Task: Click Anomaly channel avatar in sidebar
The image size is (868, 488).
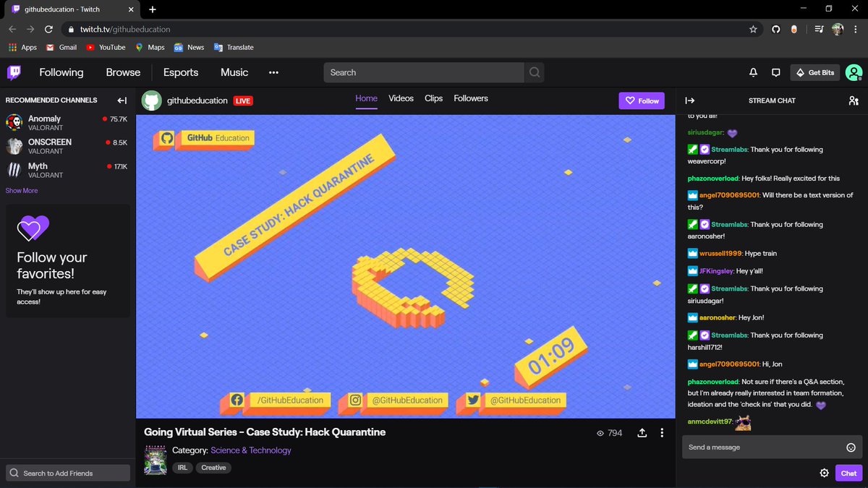Action: [14, 122]
